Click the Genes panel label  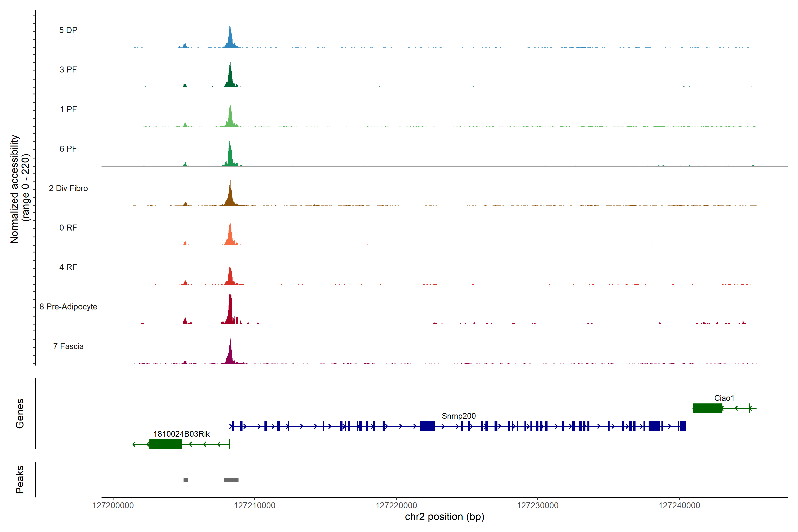pyautogui.click(x=20, y=414)
